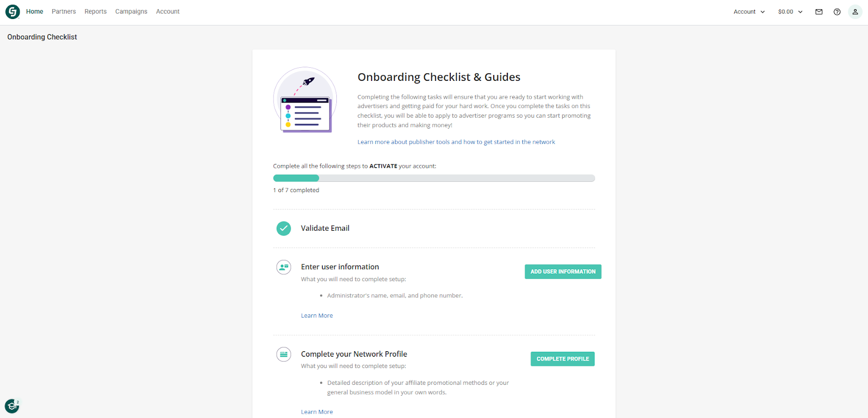This screenshot has height=418, width=868.
Task: Switch to the Partners menu item
Action: (63, 11)
